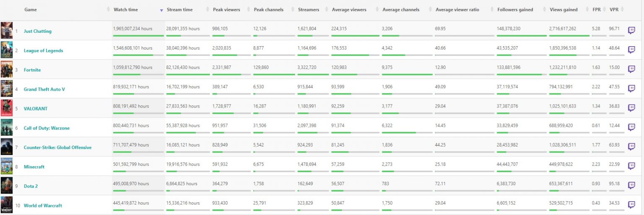Open the Just Chatting game link
Screen dimensions: 644x215
point(38,31)
